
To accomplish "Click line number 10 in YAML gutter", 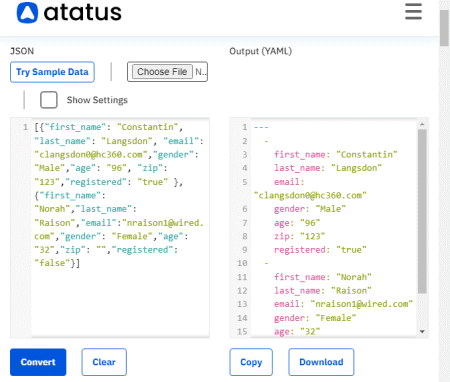I will coord(242,263).
